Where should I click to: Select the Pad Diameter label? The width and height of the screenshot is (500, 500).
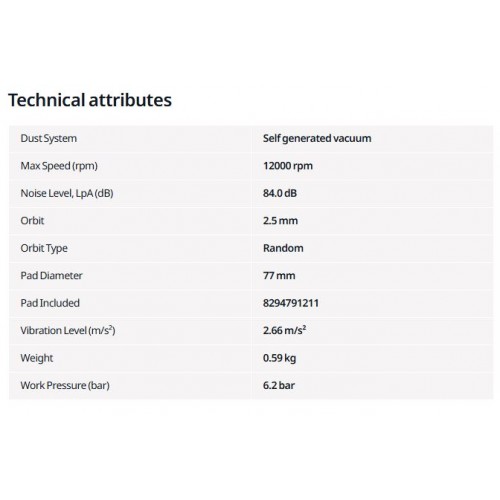pyautogui.click(x=51, y=276)
